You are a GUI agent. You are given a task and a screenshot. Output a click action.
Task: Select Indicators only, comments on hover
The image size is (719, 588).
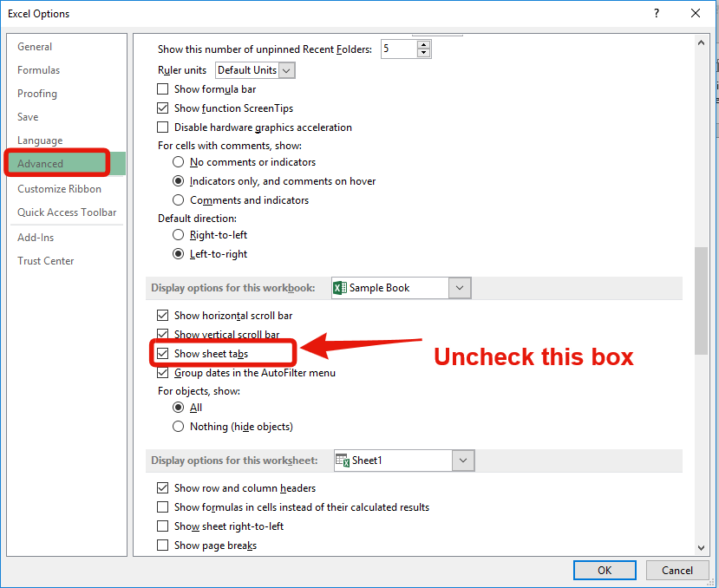(x=178, y=181)
